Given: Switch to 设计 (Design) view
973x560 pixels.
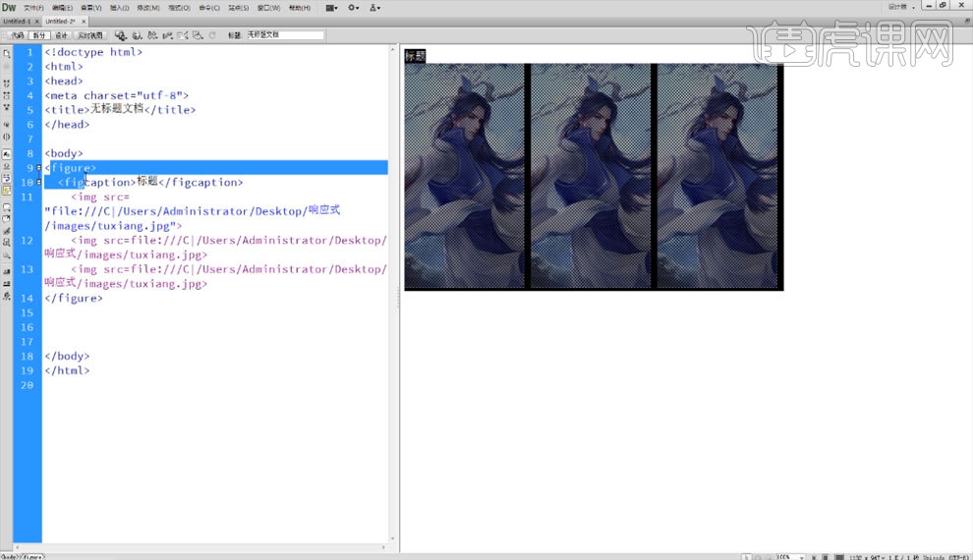Looking at the screenshot, I should [x=62, y=35].
